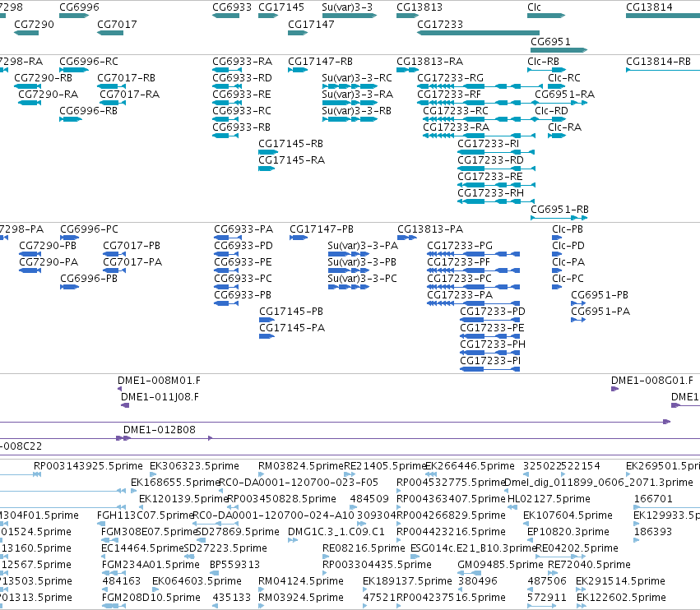Select EST FGM208D10.5prime

click(151, 598)
